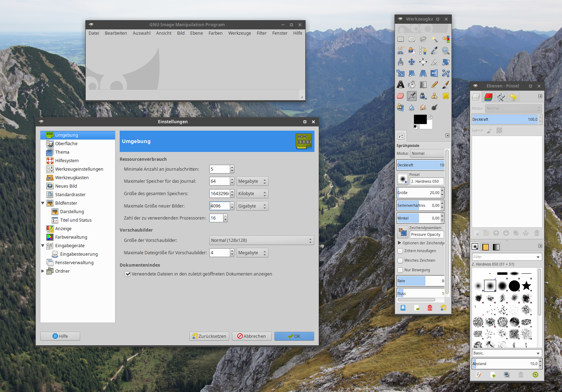The image size is (562, 392).
Task: Open the Datei menu
Action: 94,33
